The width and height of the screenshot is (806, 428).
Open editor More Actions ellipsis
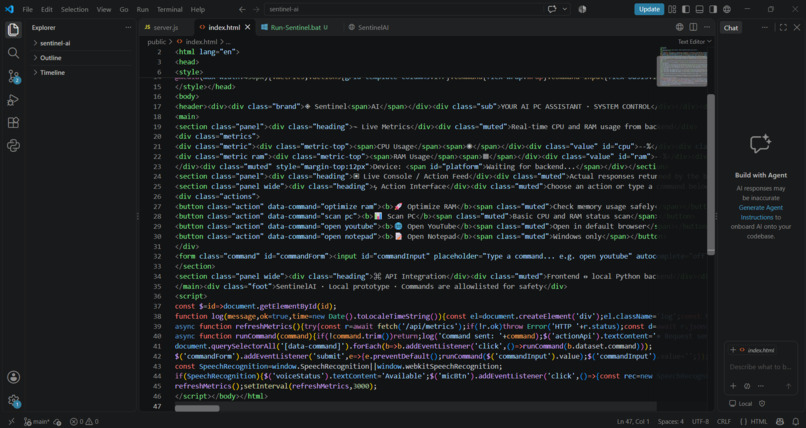[708, 27]
